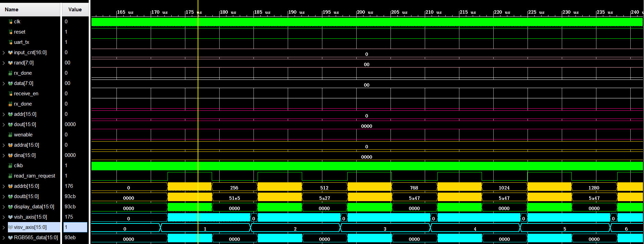Click the first rx_done signal icon

pyautogui.click(x=10, y=73)
